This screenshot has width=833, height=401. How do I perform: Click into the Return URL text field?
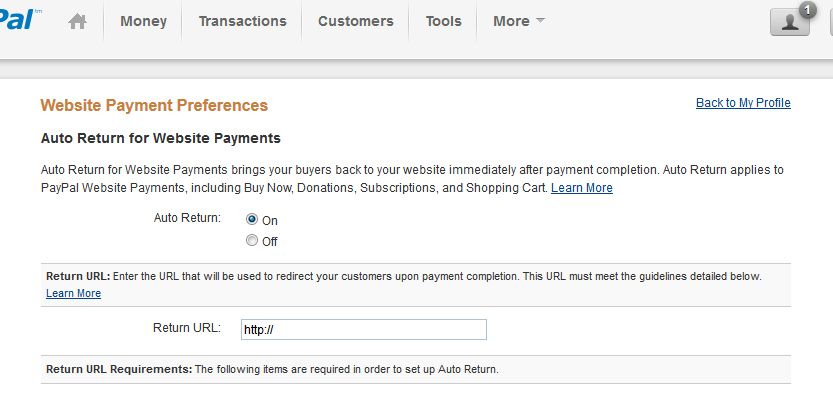point(363,329)
